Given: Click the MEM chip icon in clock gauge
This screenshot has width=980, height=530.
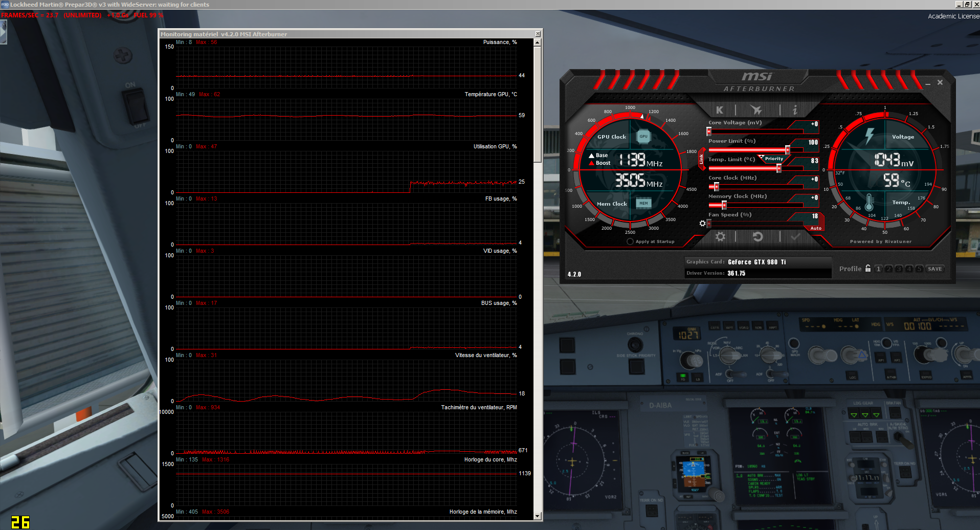Looking at the screenshot, I should (643, 203).
